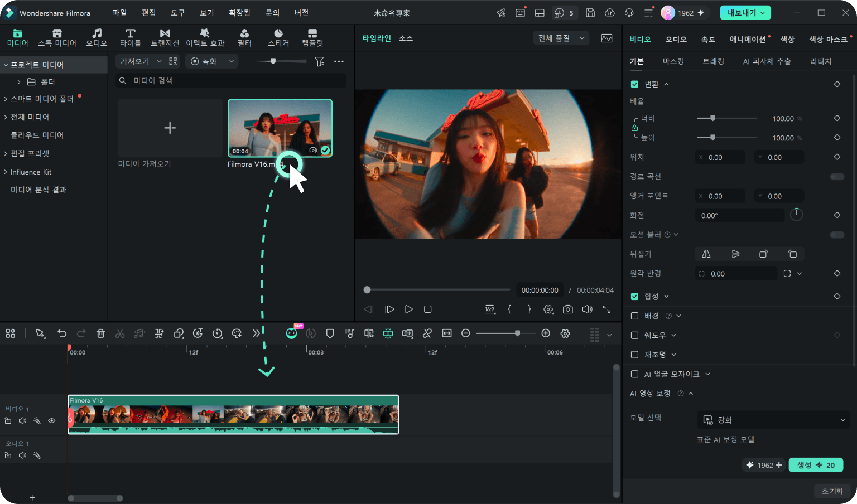Play the preview video
This screenshot has width=857, height=504.
point(409,309)
